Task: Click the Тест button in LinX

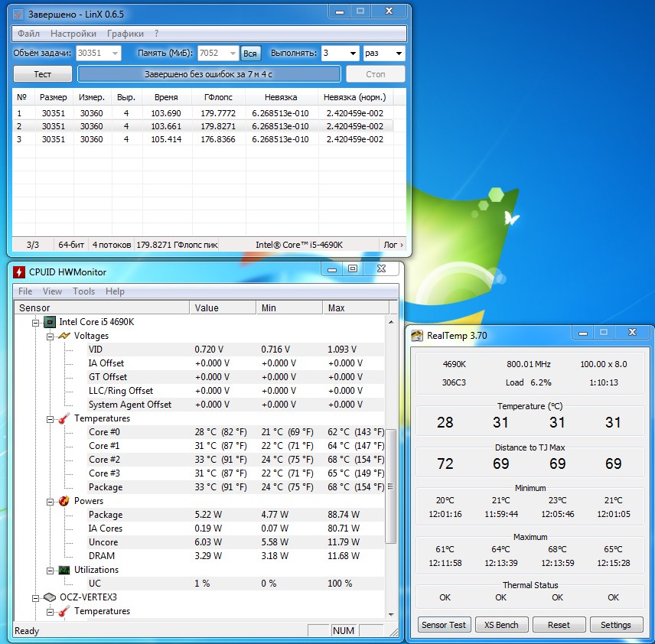Action: pos(43,74)
